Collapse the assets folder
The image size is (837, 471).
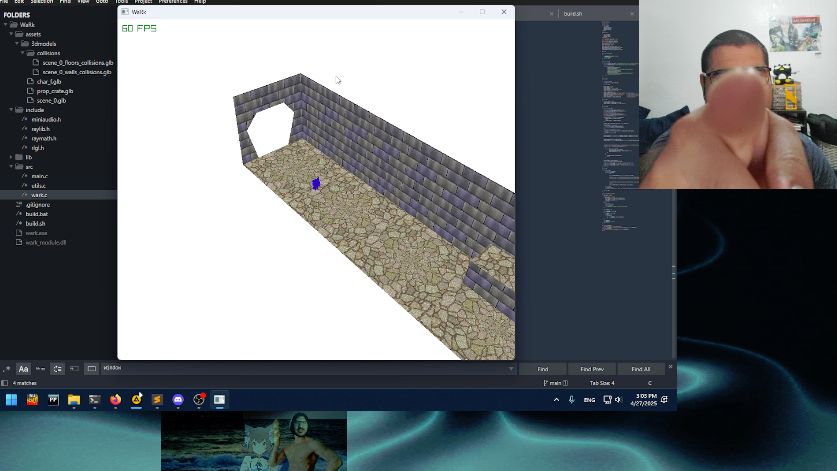11,34
